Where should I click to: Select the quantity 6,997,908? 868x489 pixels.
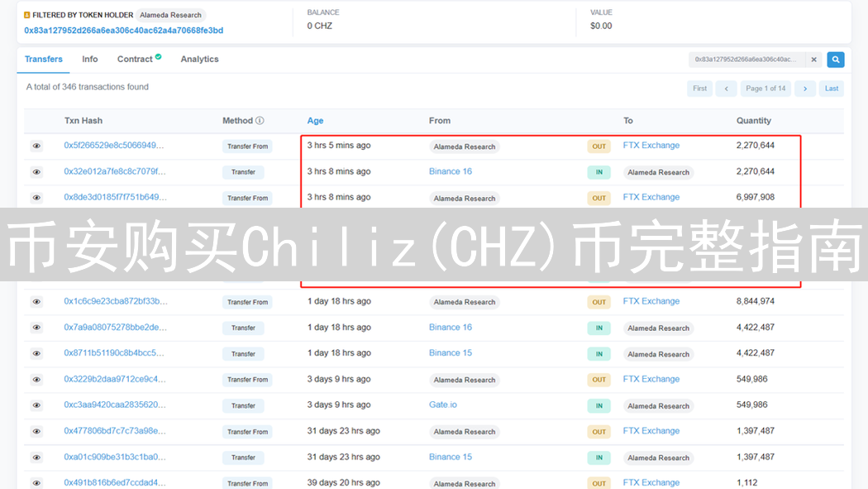click(x=755, y=197)
